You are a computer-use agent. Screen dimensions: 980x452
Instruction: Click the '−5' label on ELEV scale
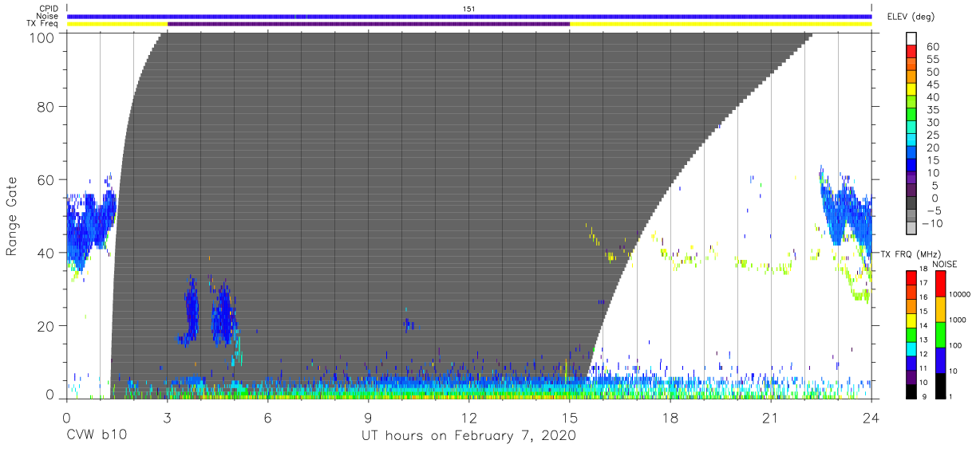934,211
